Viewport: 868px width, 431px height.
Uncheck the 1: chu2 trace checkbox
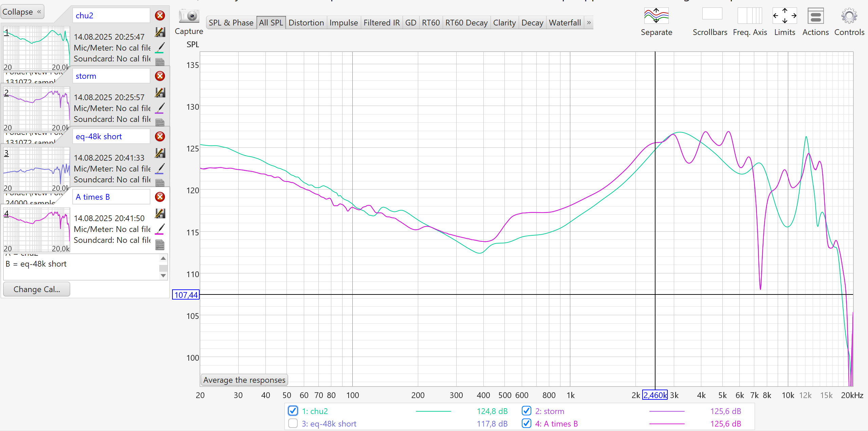293,411
